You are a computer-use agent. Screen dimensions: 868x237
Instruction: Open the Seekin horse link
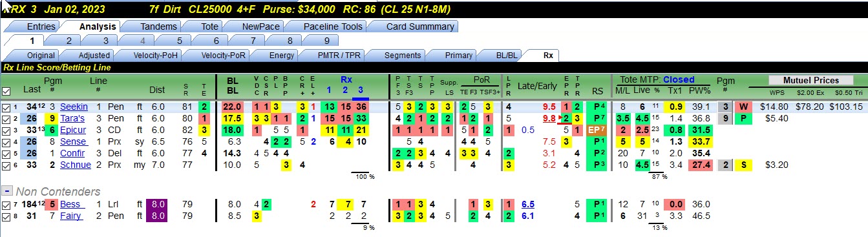coord(73,107)
